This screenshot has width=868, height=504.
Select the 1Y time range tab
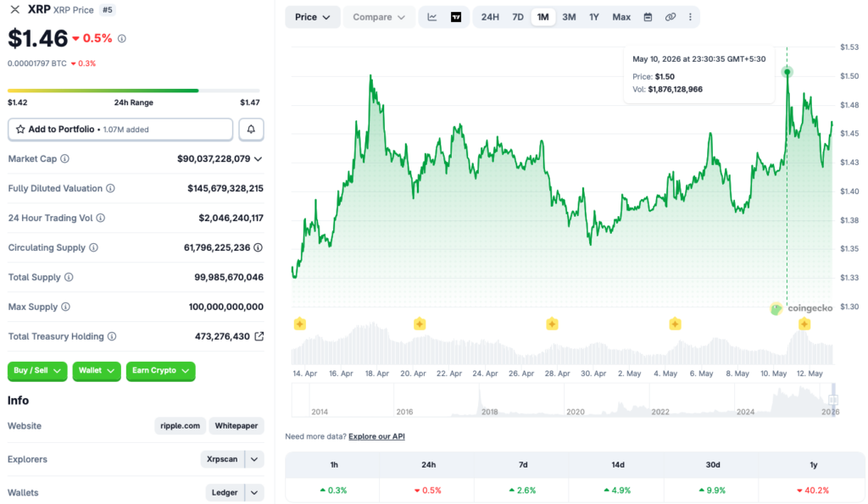594,17
